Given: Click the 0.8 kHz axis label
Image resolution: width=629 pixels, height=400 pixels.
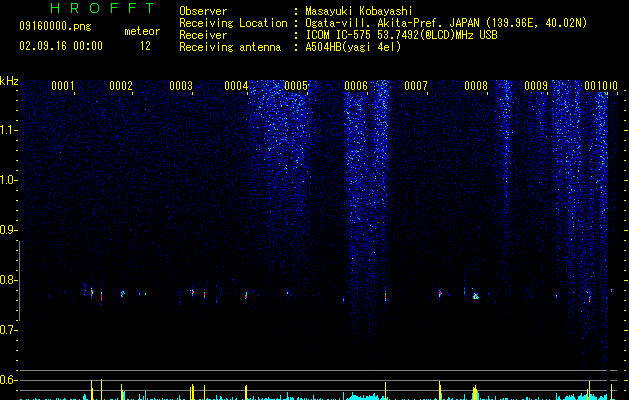Looking at the screenshot, I should pos(8,280).
